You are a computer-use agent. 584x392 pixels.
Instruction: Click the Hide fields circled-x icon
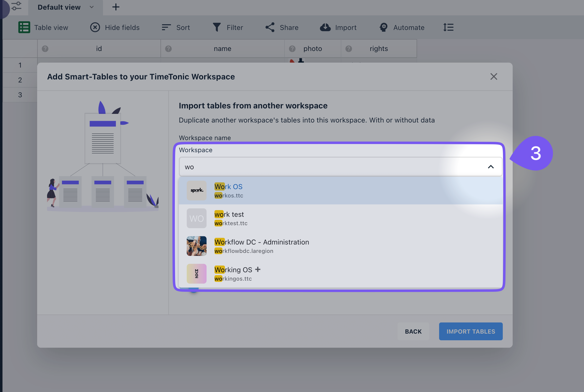pyautogui.click(x=95, y=27)
